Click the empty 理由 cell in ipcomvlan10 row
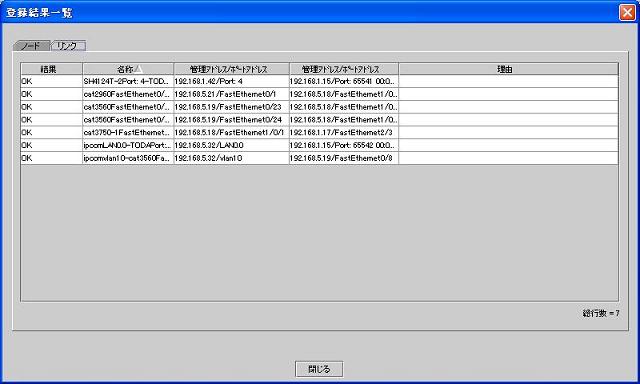 tap(508, 158)
